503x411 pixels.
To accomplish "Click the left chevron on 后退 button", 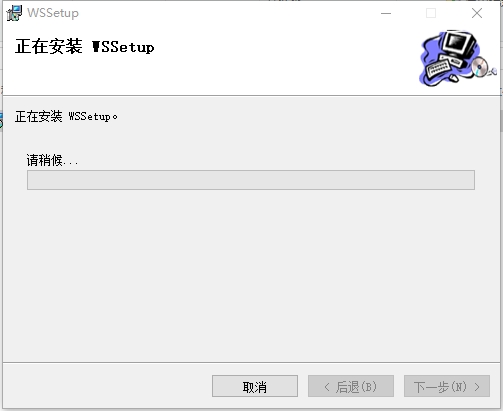I will point(327,387).
